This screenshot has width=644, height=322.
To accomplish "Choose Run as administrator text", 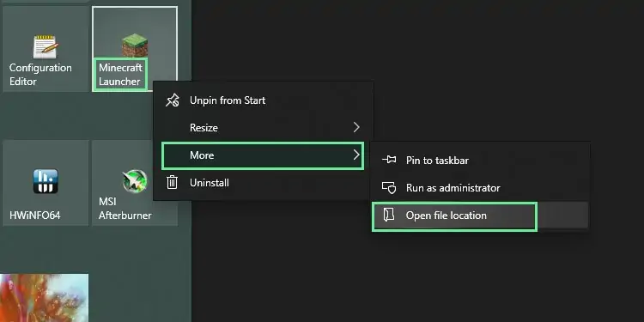I will (453, 188).
